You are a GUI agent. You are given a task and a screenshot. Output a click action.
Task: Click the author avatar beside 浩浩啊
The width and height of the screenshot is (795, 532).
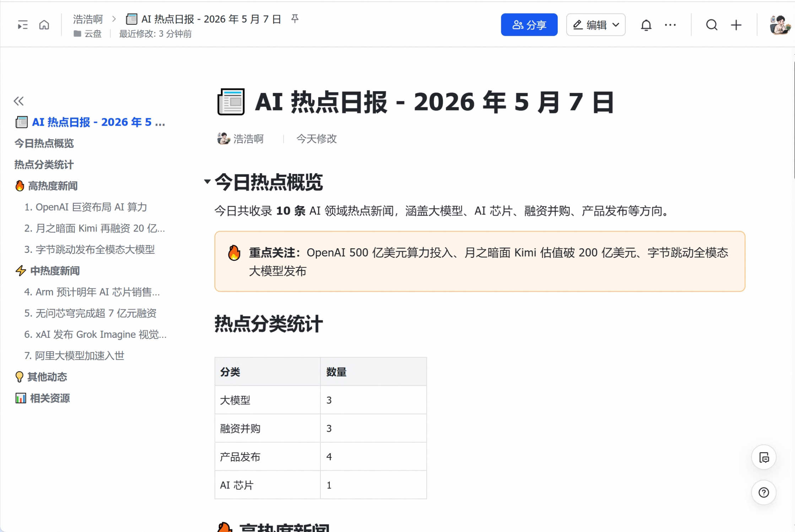[x=223, y=139]
